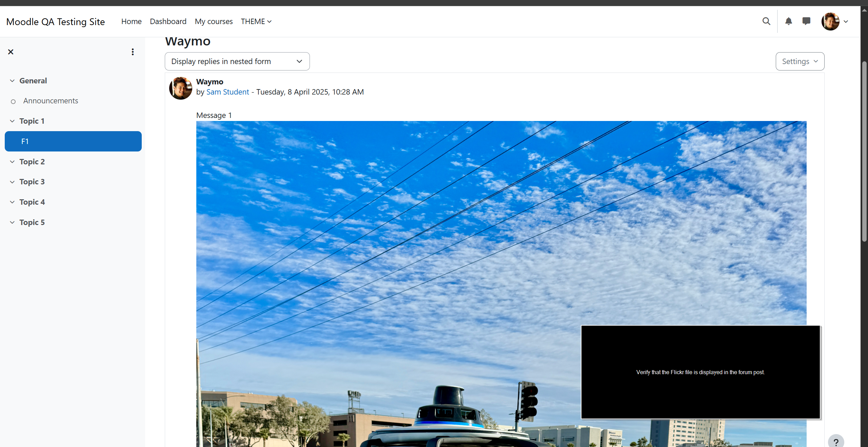Open the user menu avatar
The image size is (868, 447).
coord(830,21)
